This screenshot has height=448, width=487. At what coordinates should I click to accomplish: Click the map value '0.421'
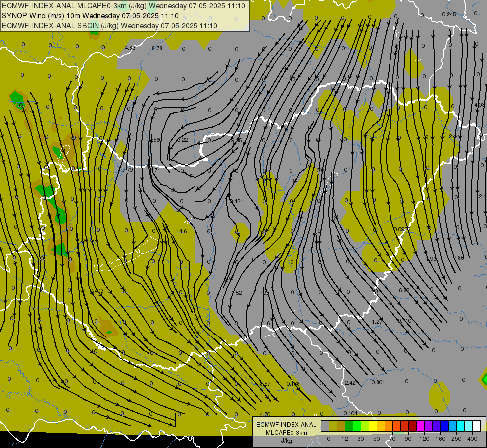[x=236, y=201]
